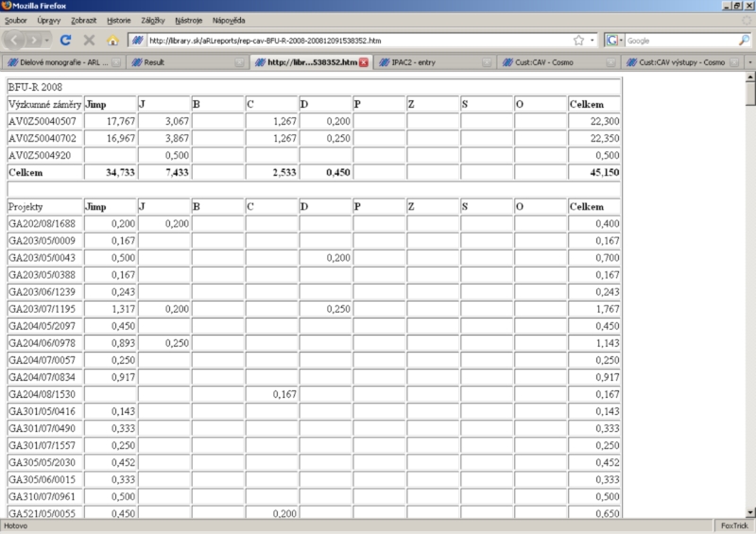Open the URL history dropdown arrow
This screenshot has height=534, width=756.
[x=593, y=41]
